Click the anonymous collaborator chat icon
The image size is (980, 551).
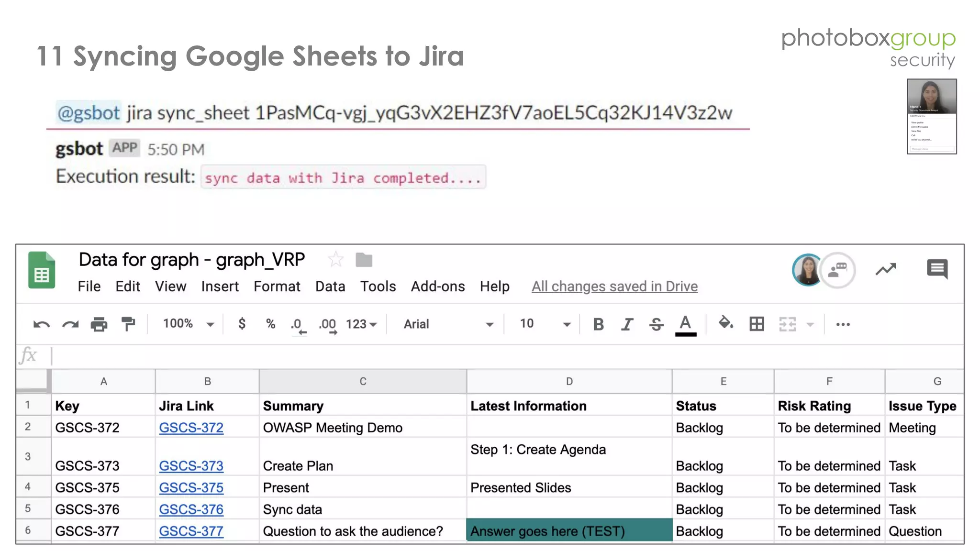pos(838,270)
